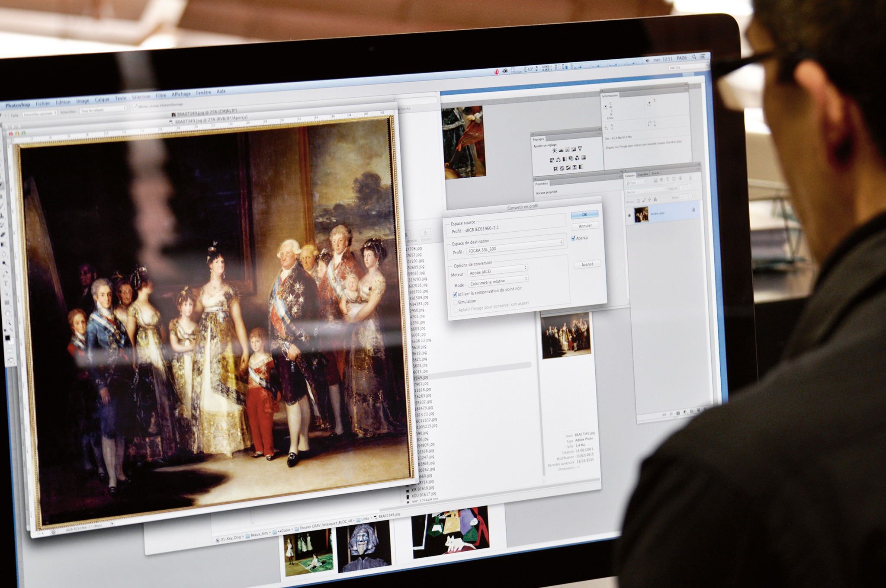
Task: Click the PAO6 user name in menu bar
Action: point(682,58)
